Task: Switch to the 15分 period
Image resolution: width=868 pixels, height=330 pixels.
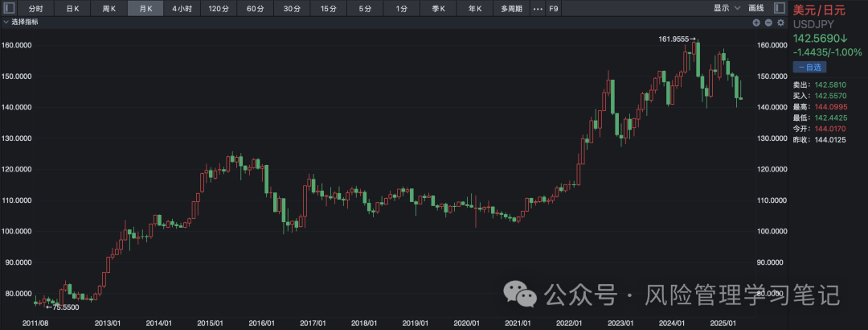Action: pos(328,8)
